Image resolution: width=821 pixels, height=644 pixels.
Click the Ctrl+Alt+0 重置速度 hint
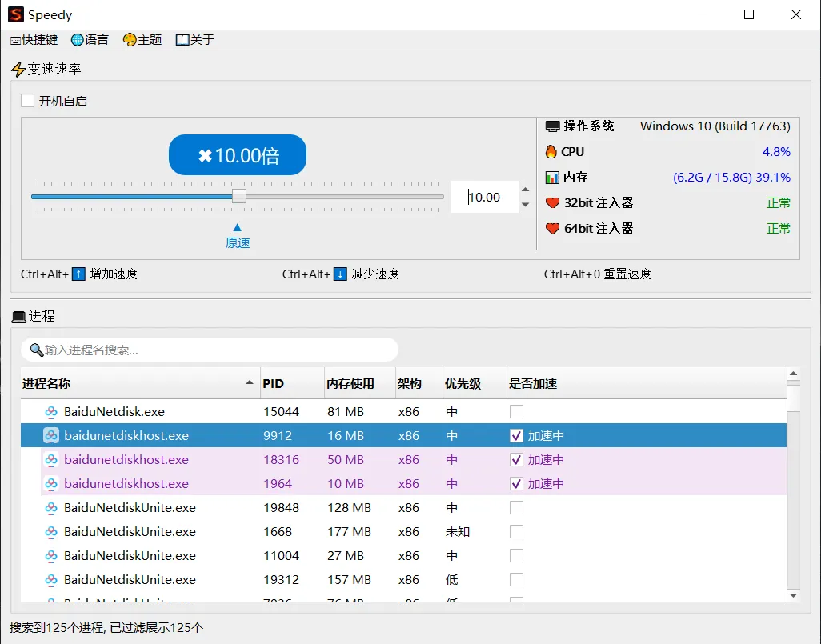tap(598, 274)
